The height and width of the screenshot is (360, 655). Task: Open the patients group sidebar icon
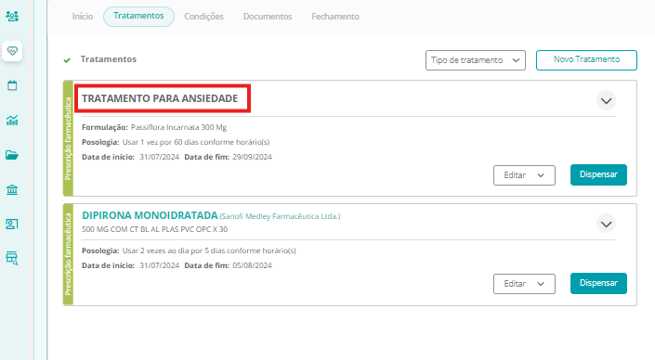point(12,16)
